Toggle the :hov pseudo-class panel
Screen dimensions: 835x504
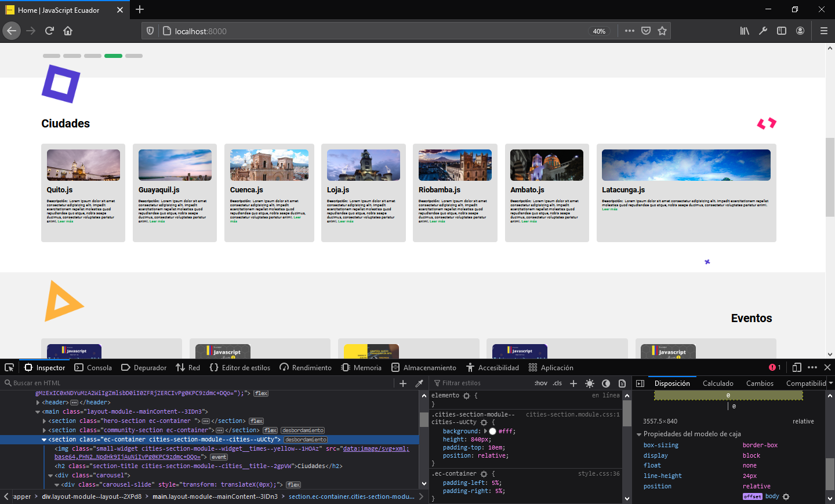[541, 383]
